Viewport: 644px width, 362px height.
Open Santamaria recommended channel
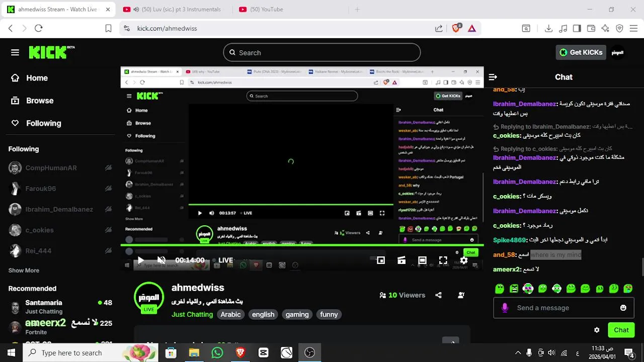click(60, 307)
